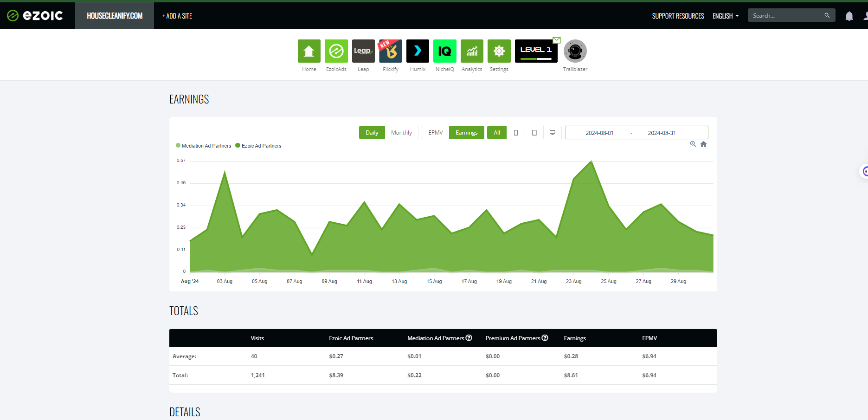Click average visits value 40
The height and width of the screenshot is (420, 868).
click(254, 356)
